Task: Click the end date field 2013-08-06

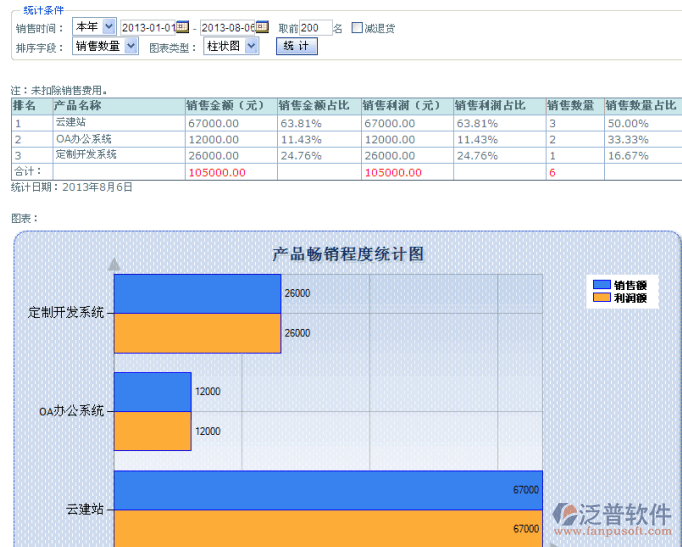Action: 227,28
